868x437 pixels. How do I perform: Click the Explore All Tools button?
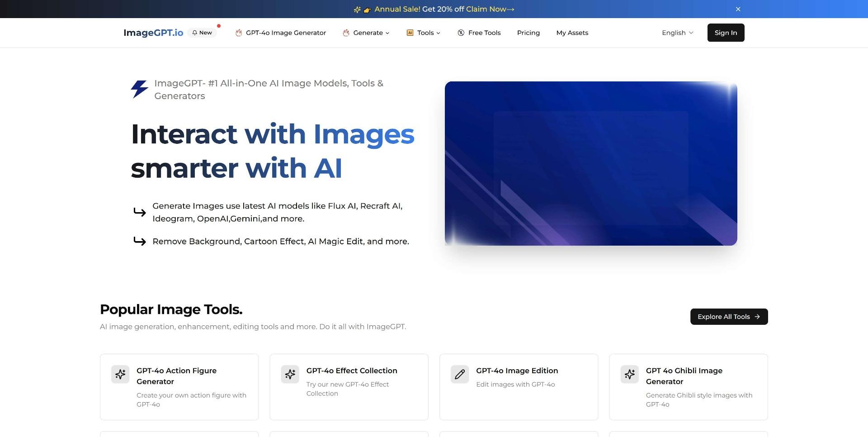click(729, 317)
